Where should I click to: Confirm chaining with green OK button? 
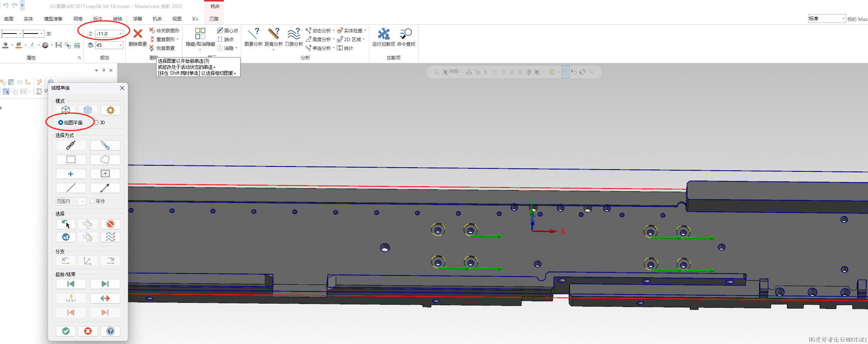tap(65, 331)
